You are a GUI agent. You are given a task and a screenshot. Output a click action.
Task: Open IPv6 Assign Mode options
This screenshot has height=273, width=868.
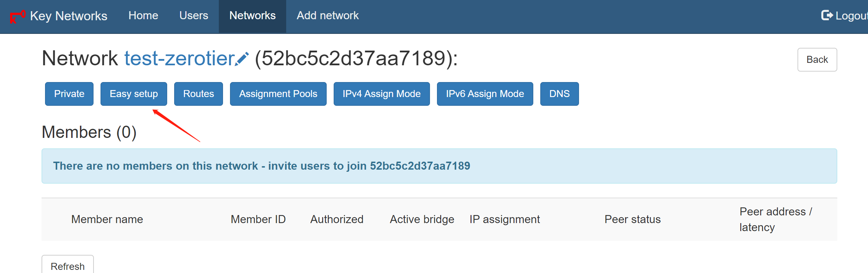[x=485, y=94]
